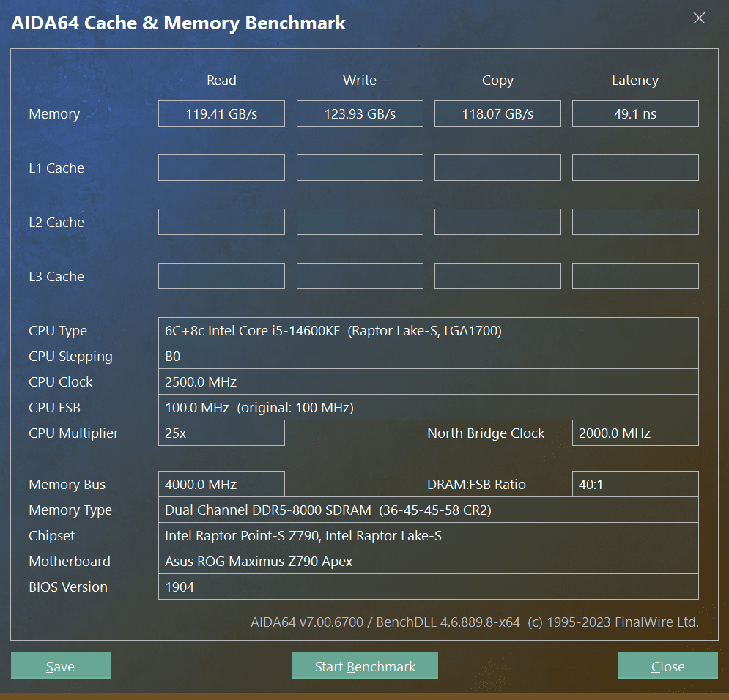Viewport: 729px width, 700px height.
Task: Click the BIOS Version label
Action: point(68,587)
